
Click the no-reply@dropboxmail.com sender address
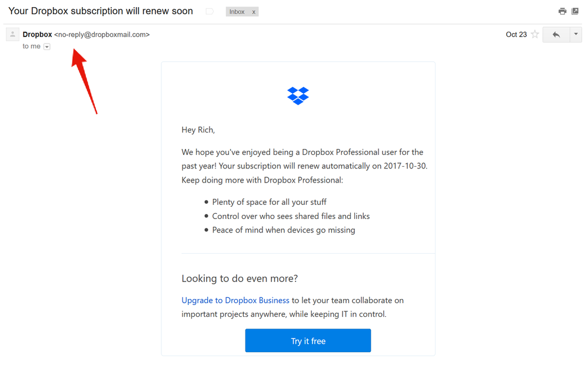(102, 35)
